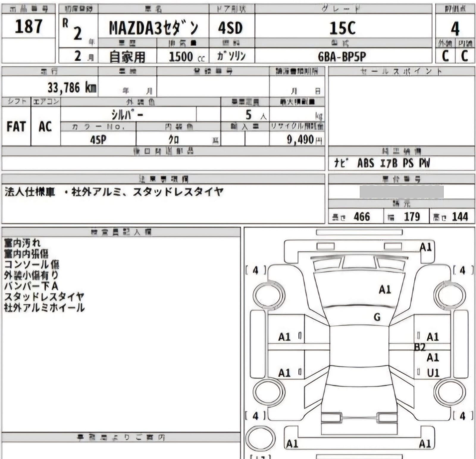
Task: Click the model code 6BA-BP5P
Action: pos(342,56)
